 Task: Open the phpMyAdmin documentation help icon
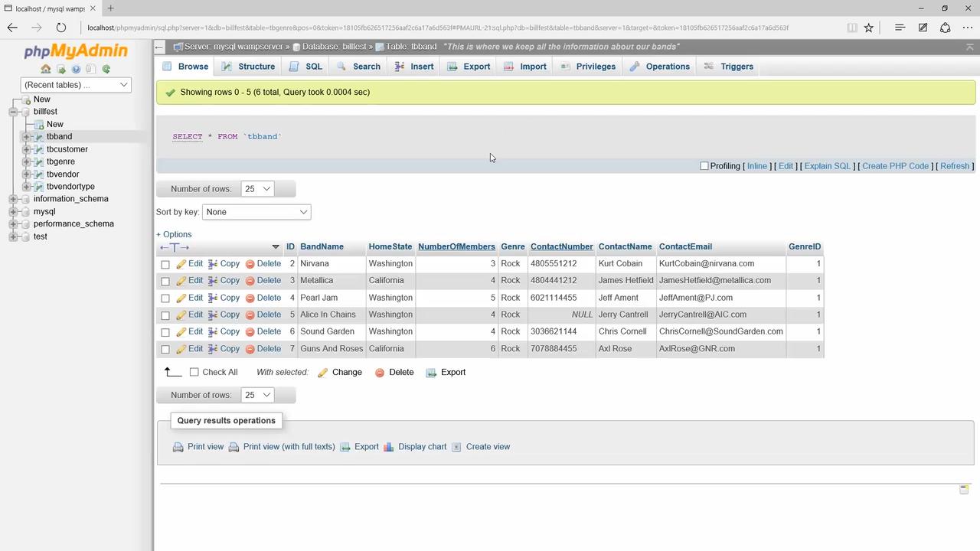pos(76,69)
